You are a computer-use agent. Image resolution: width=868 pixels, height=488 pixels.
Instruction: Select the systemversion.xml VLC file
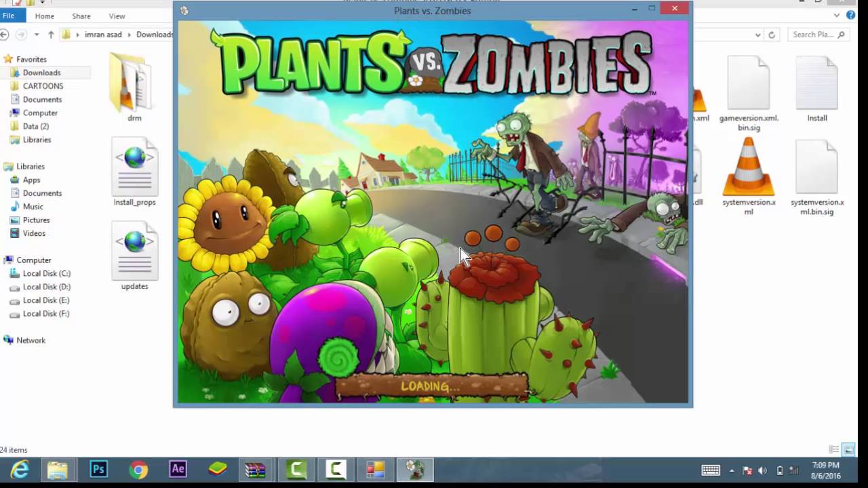coord(749,176)
